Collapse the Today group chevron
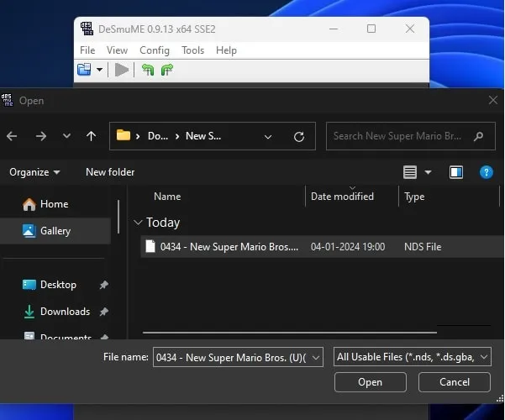The image size is (505, 420). coord(138,223)
